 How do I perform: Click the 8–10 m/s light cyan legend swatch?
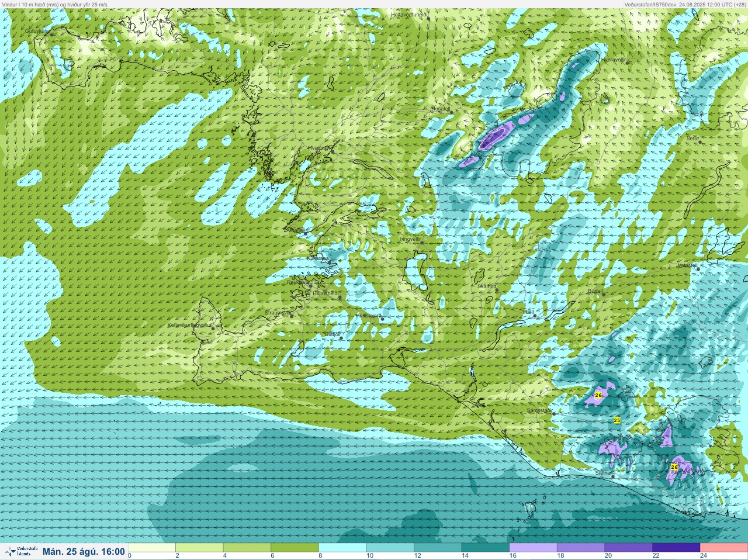coord(342,548)
